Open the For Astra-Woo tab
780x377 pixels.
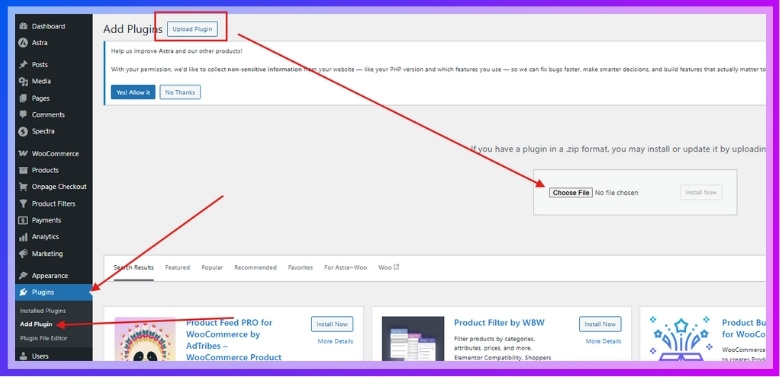(346, 268)
